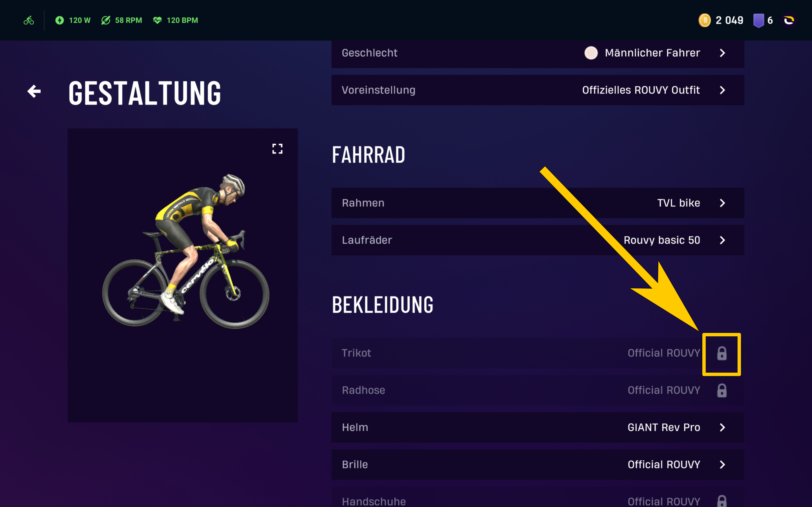Open the Voreinstellung outfit chevron
812x507 pixels.
(722, 90)
